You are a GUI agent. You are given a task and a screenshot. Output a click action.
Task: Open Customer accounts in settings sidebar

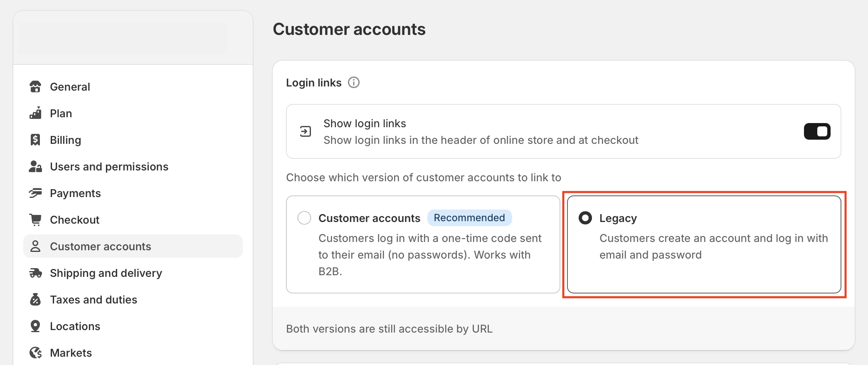pos(100,247)
